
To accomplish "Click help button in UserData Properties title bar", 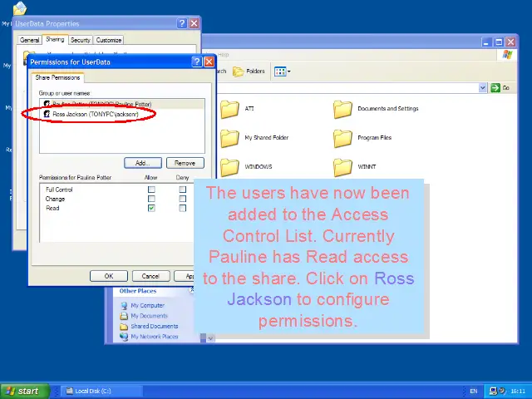I will pyautogui.click(x=182, y=23).
